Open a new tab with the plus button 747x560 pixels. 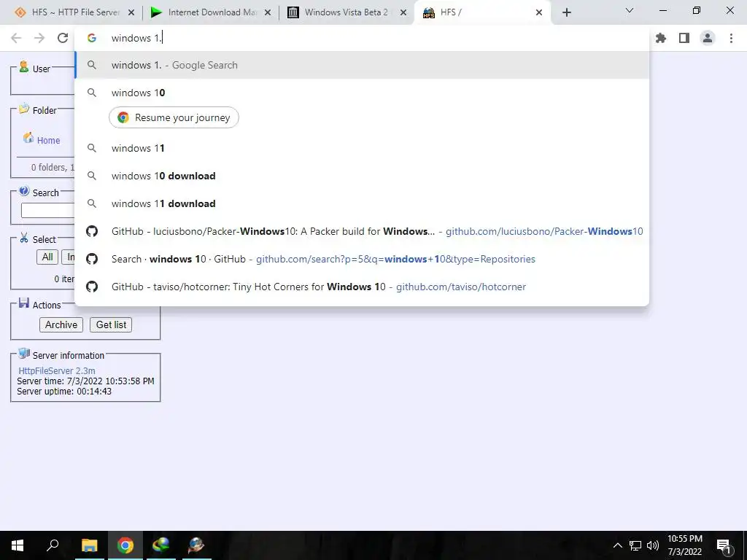coord(566,12)
